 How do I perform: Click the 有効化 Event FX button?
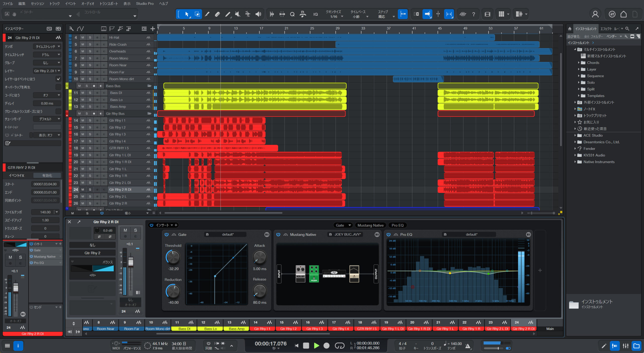tap(47, 175)
